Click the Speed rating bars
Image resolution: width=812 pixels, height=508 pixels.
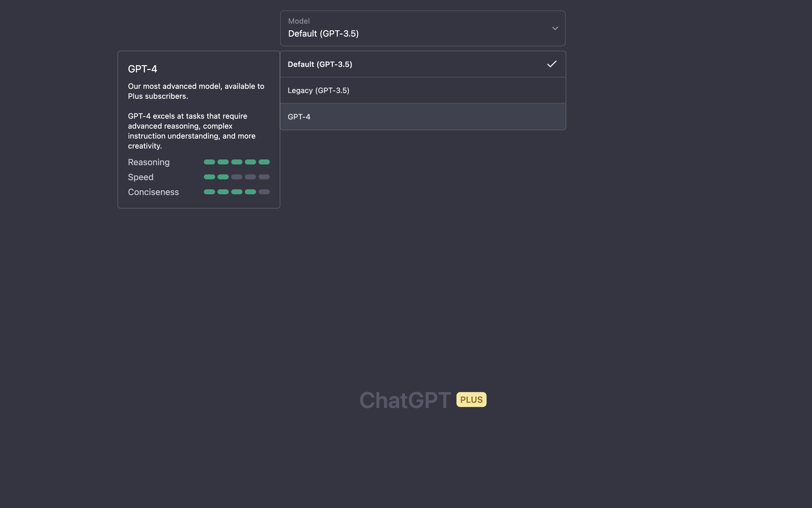237,177
